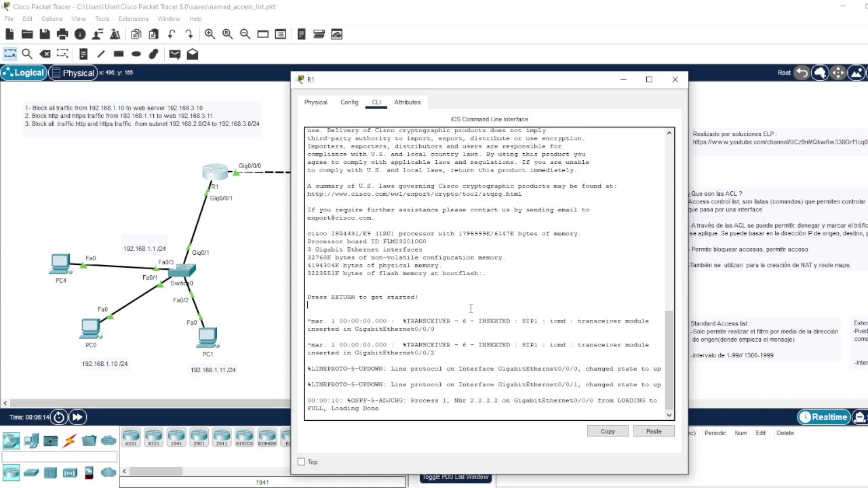Open the File menu
Screen dimensions: 868x488
[x=9, y=19]
